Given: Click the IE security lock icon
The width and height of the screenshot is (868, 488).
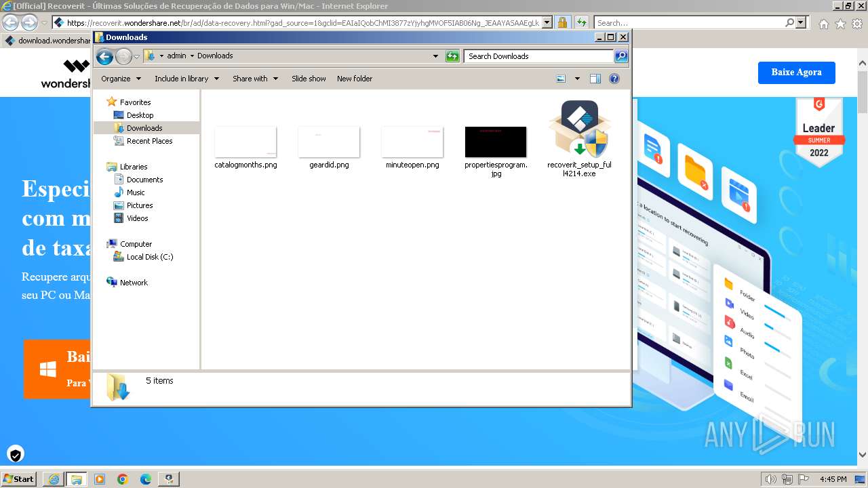Looking at the screenshot, I should (x=562, y=23).
